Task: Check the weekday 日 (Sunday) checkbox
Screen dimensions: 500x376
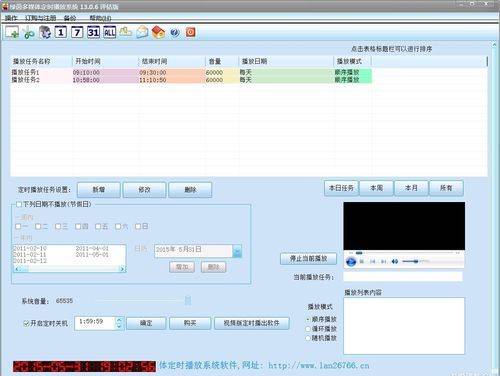Action: tap(138, 227)
